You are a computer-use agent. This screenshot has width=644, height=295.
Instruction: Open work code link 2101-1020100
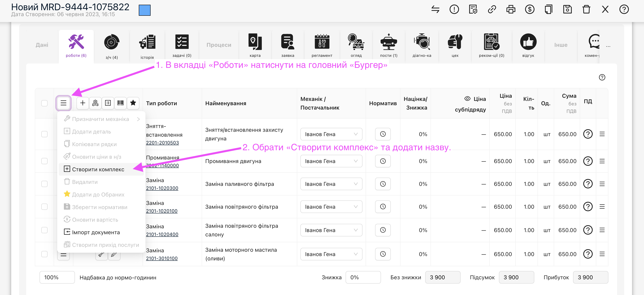(x=162, y=211)
